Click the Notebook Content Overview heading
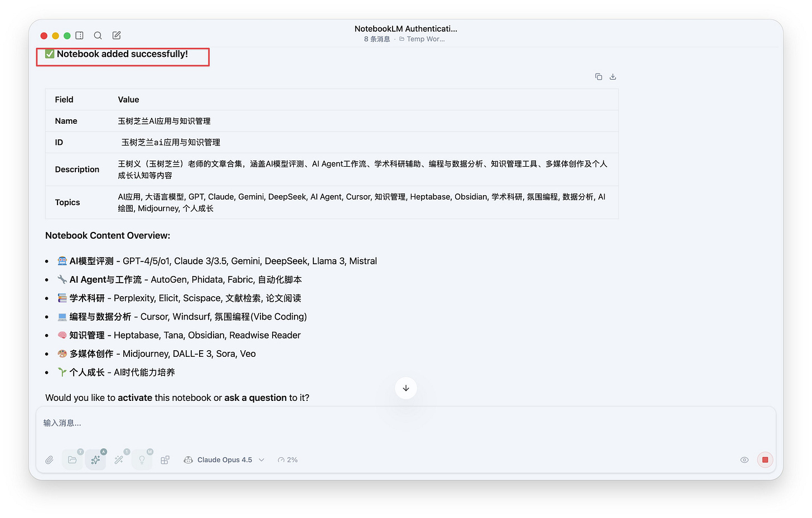 tap(108, 236)
